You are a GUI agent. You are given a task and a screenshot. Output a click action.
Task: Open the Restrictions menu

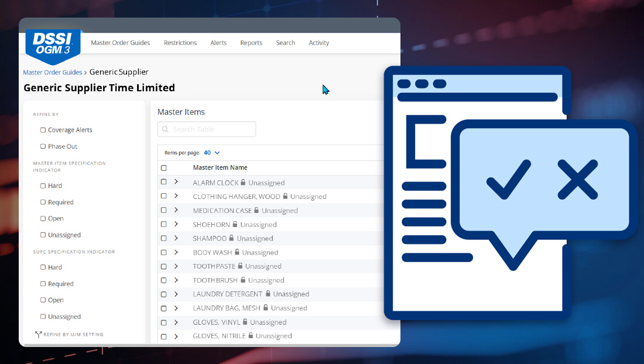tap(180, 43)
